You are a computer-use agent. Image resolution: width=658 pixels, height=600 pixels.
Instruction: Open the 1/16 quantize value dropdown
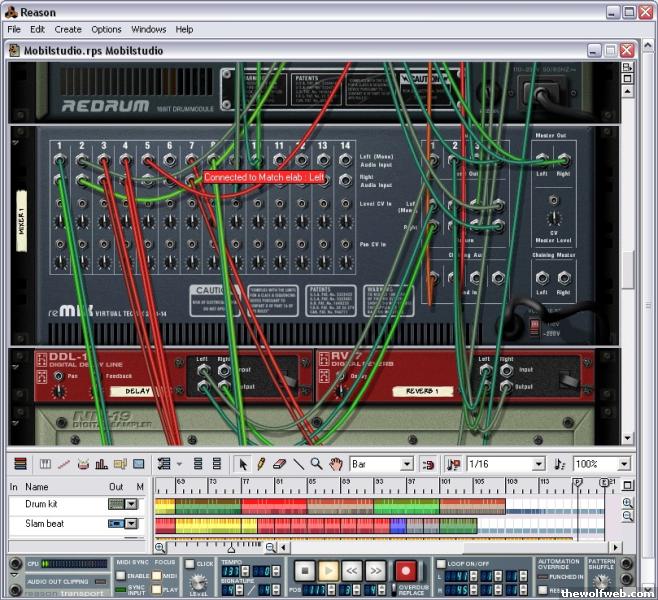[x=538, y=464]
